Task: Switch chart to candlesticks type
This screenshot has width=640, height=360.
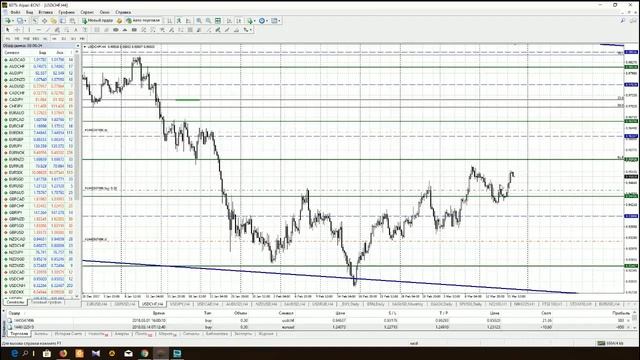Action: click(179, 20)
